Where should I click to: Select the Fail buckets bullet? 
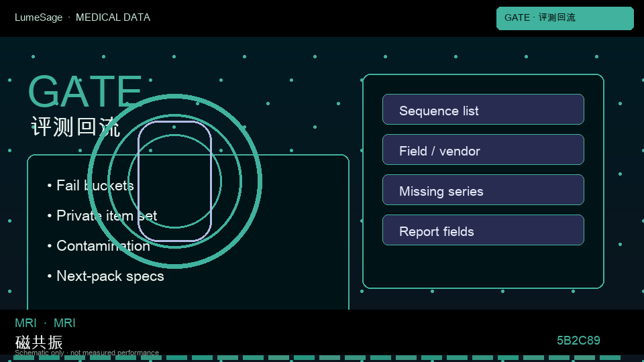click(x=91, y=186)
